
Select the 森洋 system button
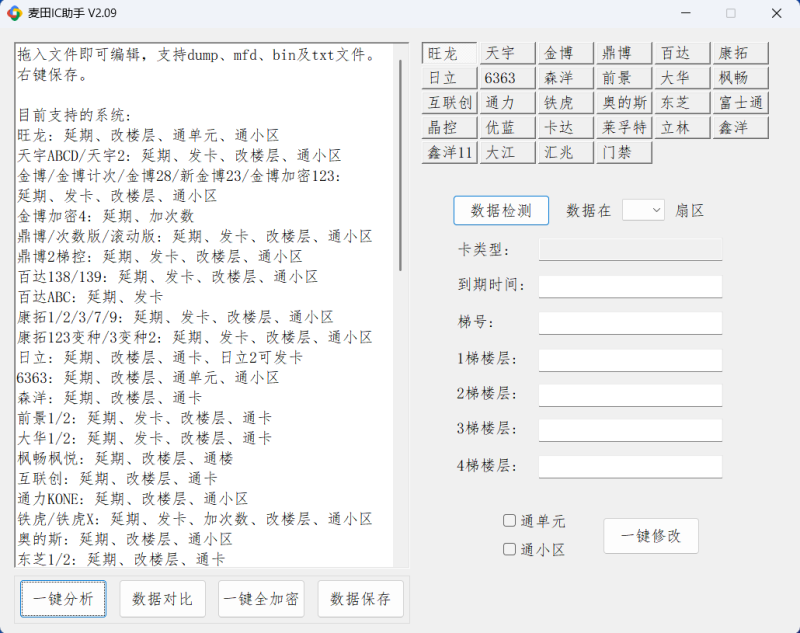565,78
